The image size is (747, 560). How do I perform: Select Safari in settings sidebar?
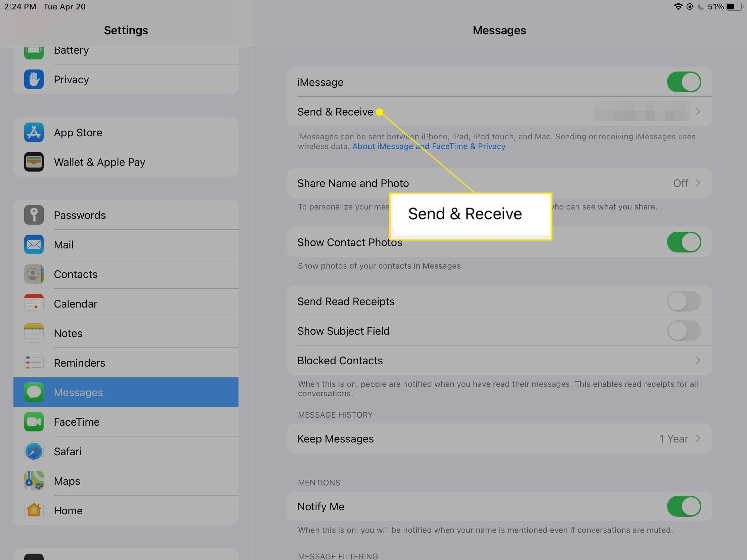[126, 451]
